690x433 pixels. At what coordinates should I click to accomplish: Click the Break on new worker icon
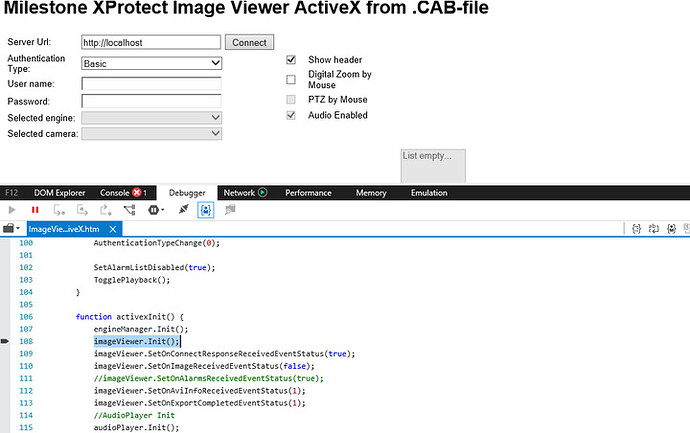(129, 210)
